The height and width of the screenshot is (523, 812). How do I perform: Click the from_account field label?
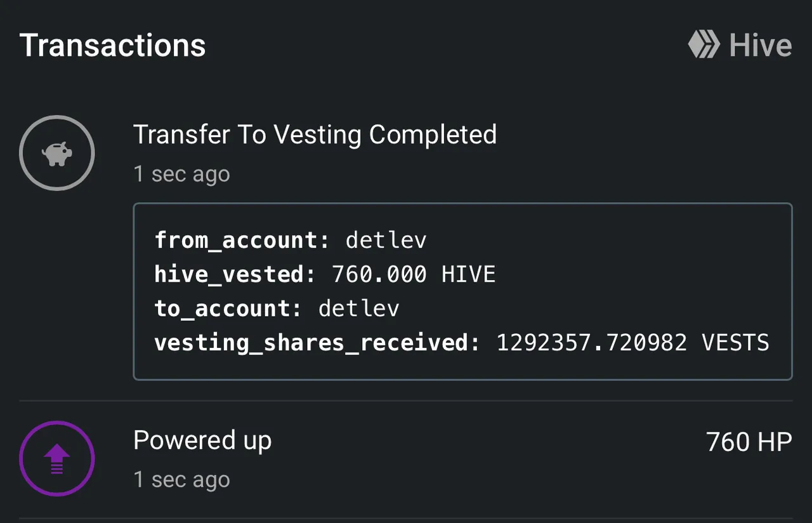coord(243,241)
